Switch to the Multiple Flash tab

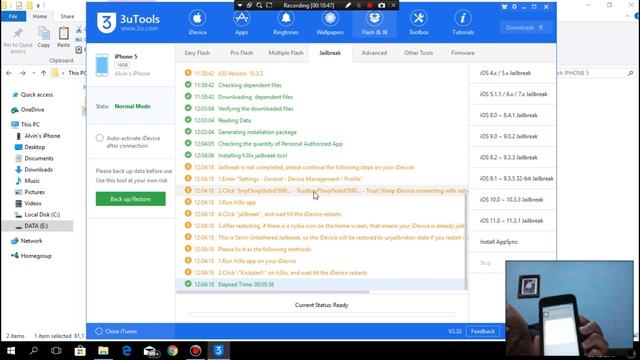click(286, 53)
